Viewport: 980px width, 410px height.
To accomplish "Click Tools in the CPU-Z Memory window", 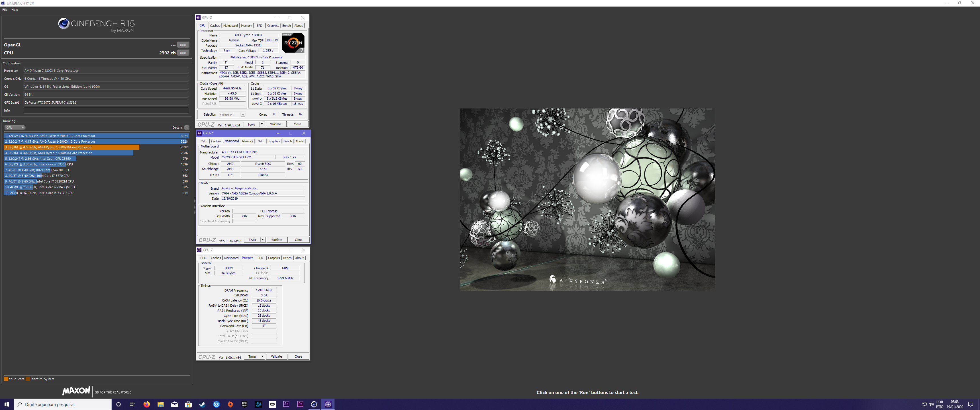I will 252,356.
